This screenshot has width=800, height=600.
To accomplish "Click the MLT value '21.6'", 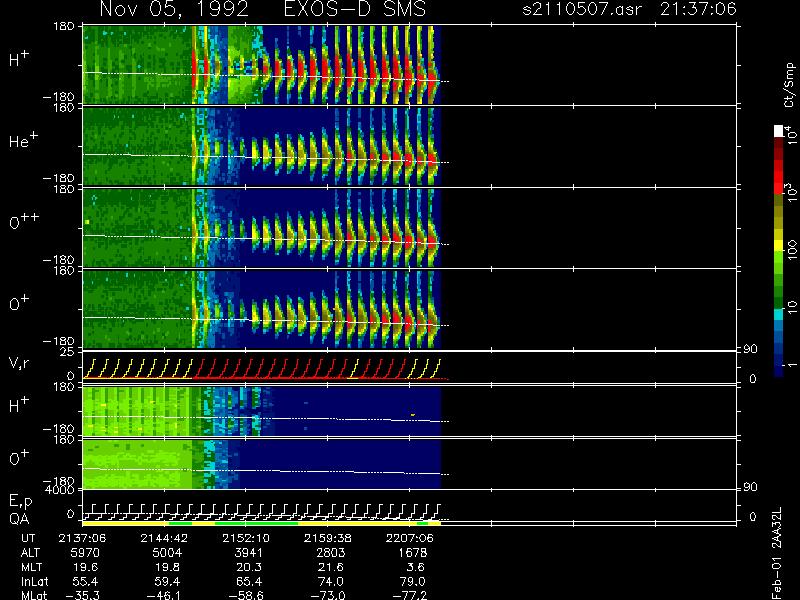I will coord(330,567).
